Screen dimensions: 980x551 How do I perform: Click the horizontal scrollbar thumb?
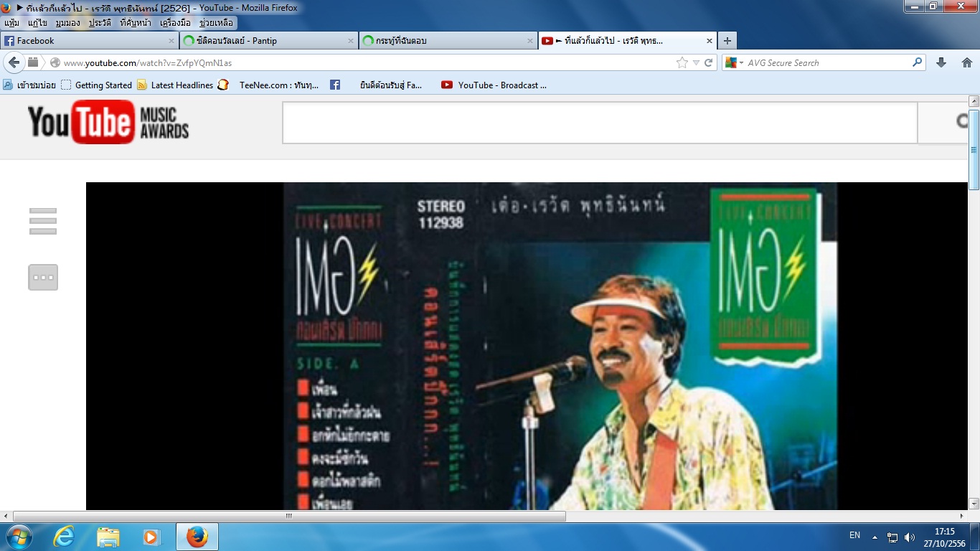(x=289, y=516)
